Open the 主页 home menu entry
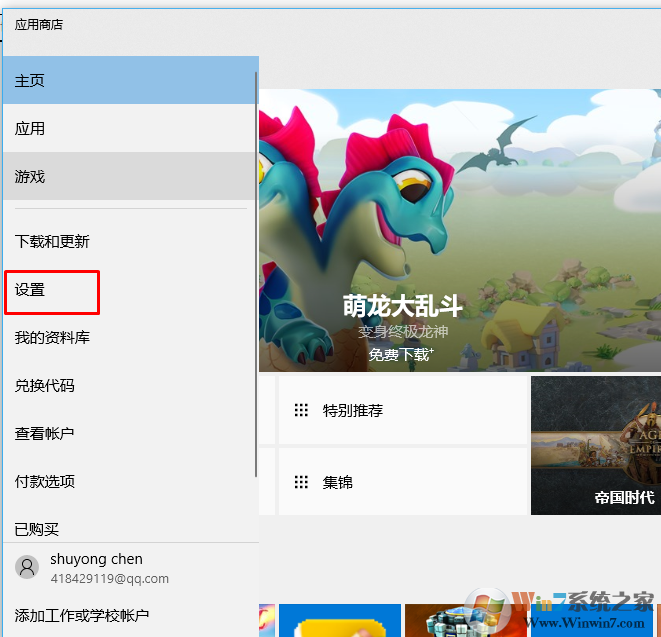 pos(130,80)
